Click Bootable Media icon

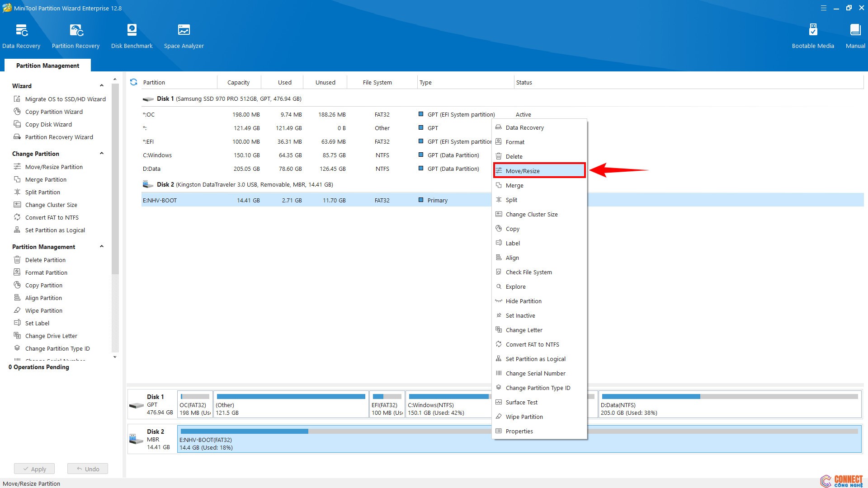(x=813, y=36)
